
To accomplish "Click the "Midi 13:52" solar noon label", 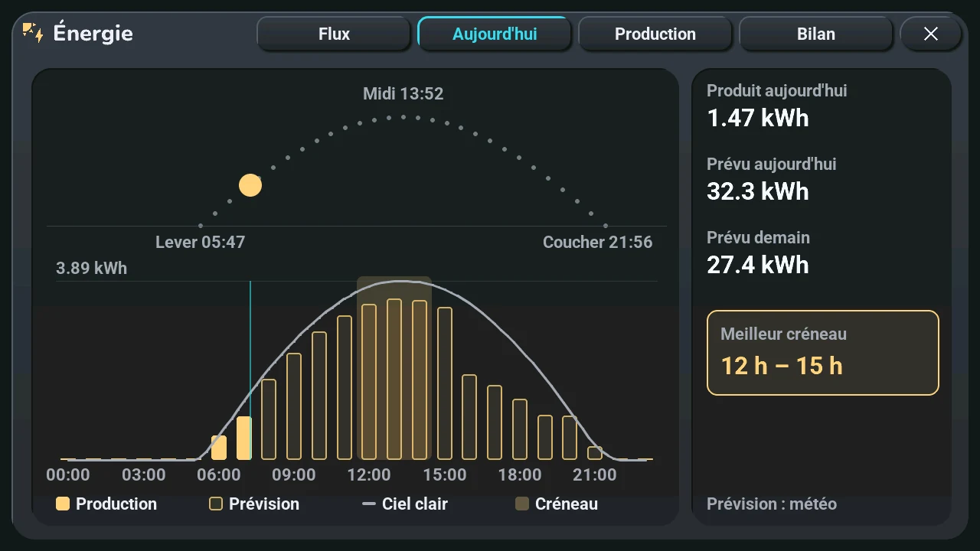I will click(x=403, y=93).
